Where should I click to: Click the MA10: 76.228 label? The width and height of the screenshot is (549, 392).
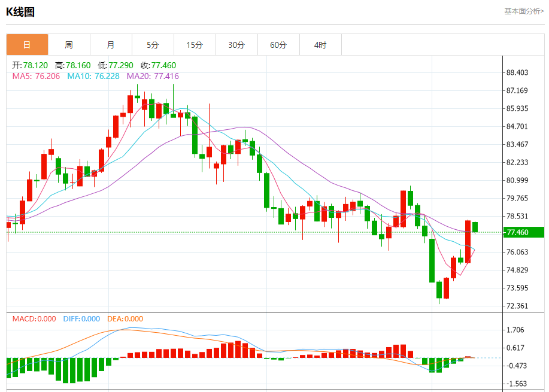click(93, 76)
